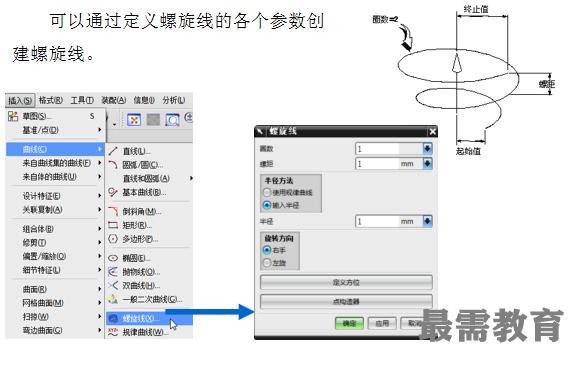The image size is (570, 365).
Task: Click the 草图(S) sketch icon
Action: tap(13, 116)
